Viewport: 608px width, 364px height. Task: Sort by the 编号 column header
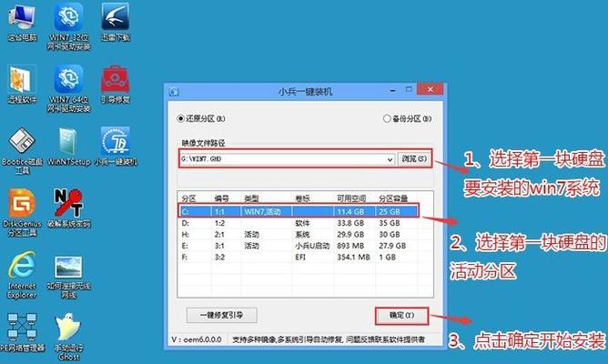tap(222, 199)
